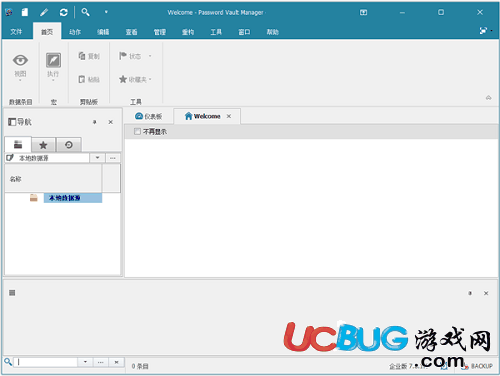Click the list icon in bottom panel
The image size is (500, 376).
point(12,293)
